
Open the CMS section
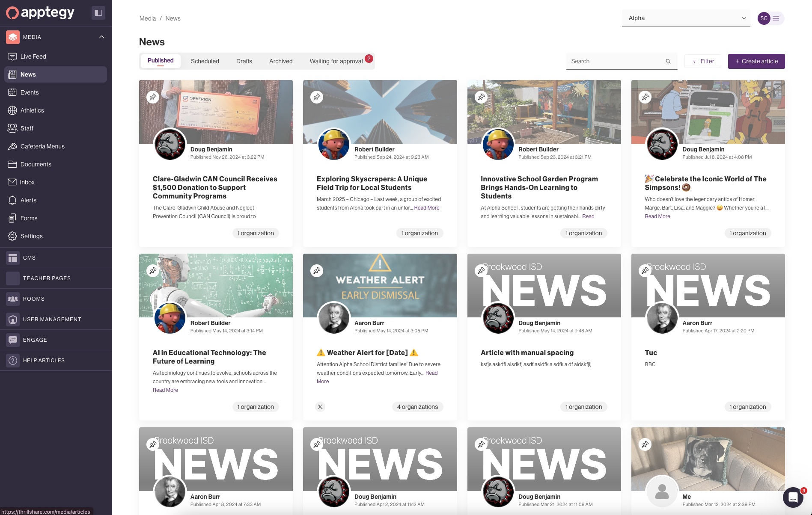pos(56,258)
